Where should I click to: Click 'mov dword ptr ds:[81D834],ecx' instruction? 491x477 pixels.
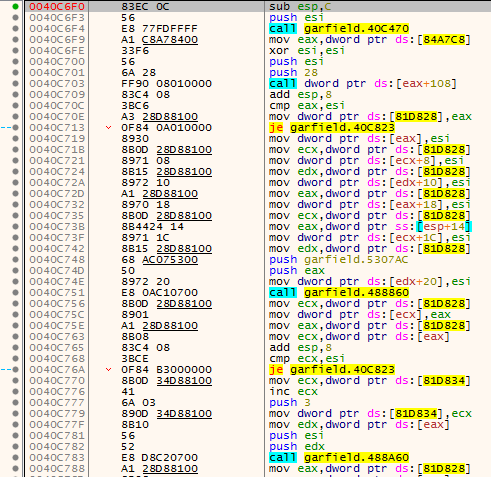[x=370, y=414]
